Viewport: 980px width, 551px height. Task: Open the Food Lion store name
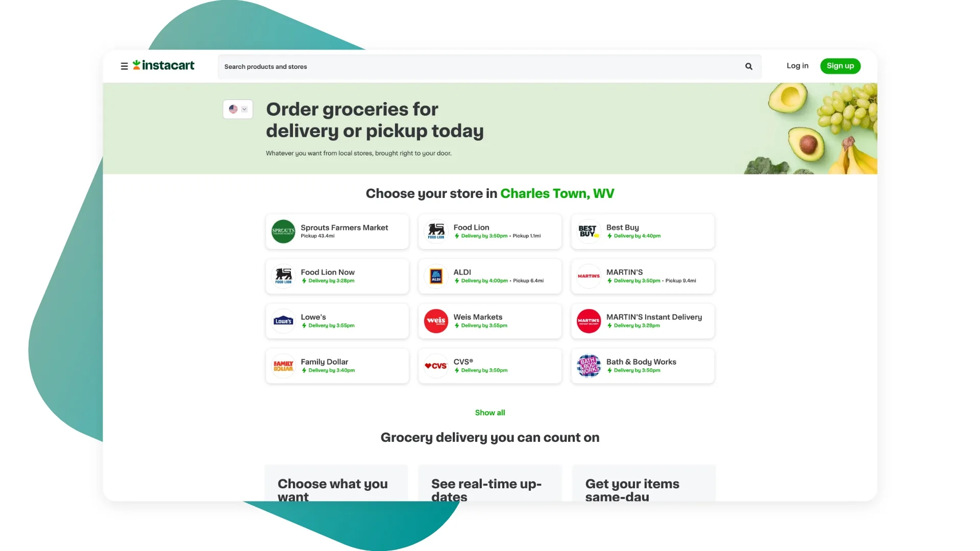[x=471, y=228]
